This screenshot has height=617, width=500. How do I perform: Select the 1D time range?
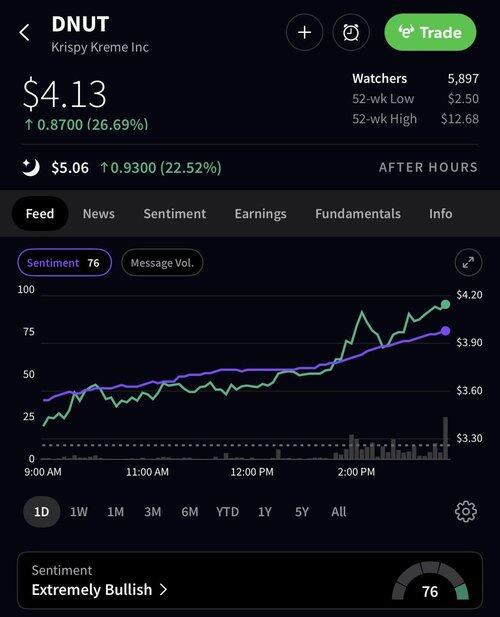point(42,512)
